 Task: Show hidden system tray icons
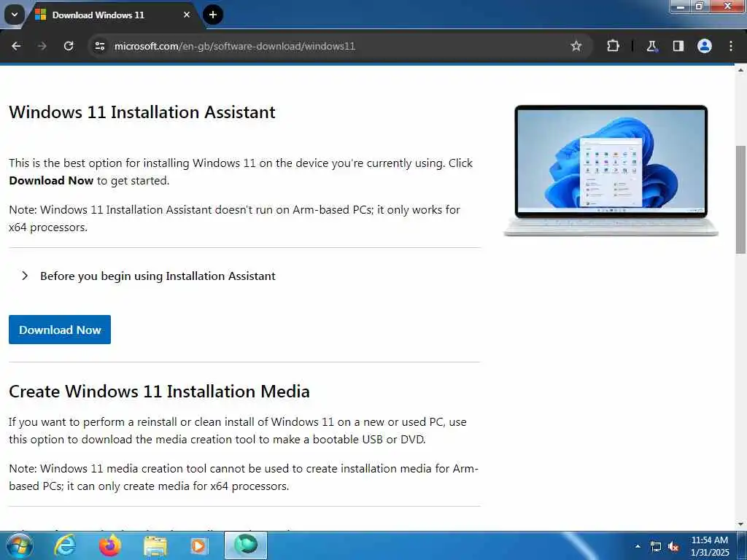638,546
